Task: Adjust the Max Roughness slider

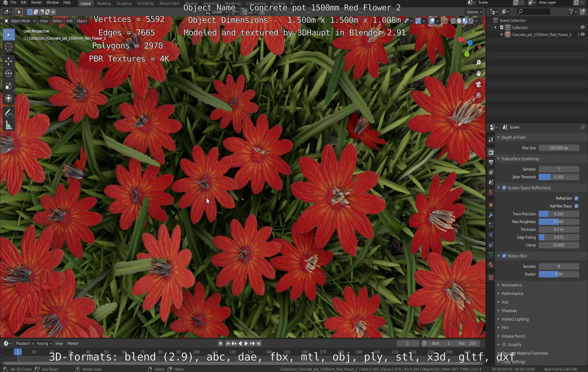Action: (559, 222)
